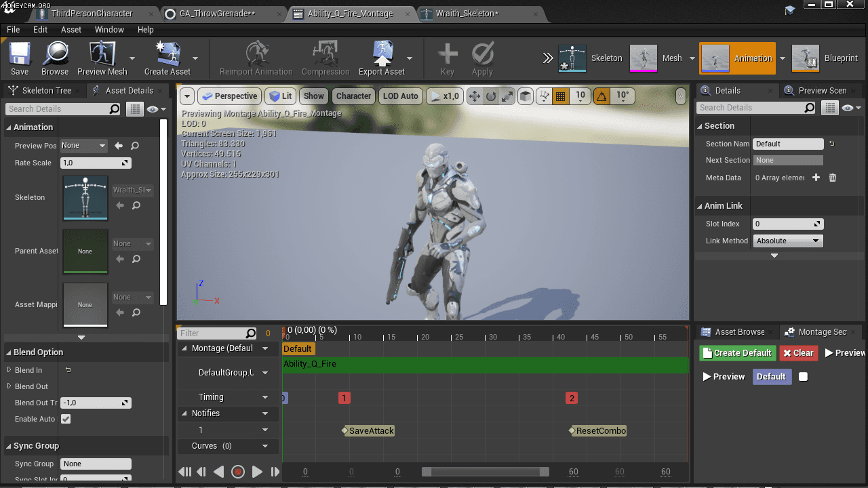This screenshot has width=868, height=488.
Task: Click the Export Asset icon
Action: 382,58
